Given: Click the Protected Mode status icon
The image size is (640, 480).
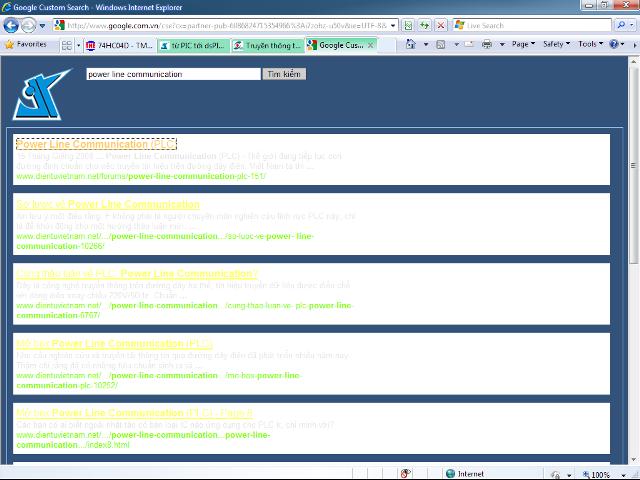Looking at the screenshot, I should coord(555,474).
